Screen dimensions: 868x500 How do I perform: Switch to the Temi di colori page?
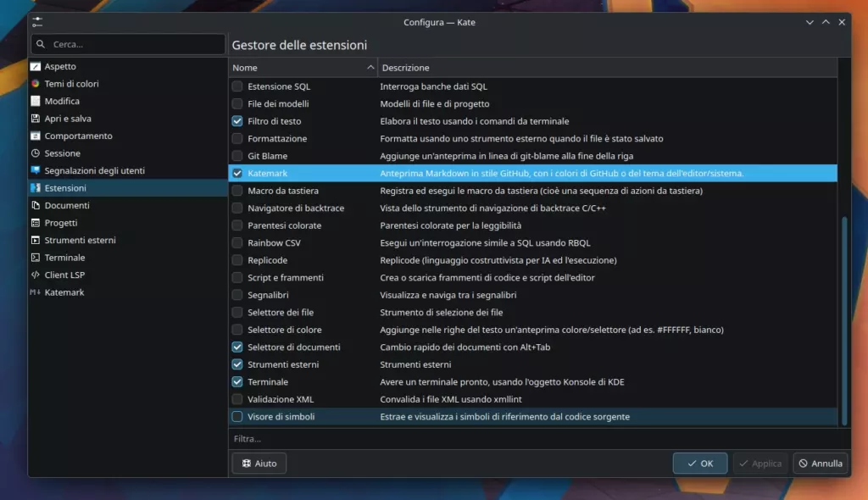point(128,84)
